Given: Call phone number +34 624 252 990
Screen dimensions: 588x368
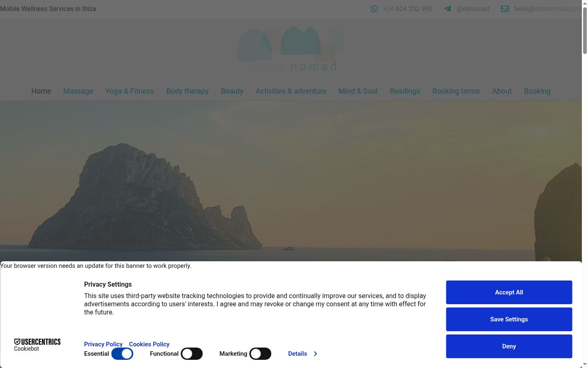Looking at the screenshot, I should click(408, 9).
